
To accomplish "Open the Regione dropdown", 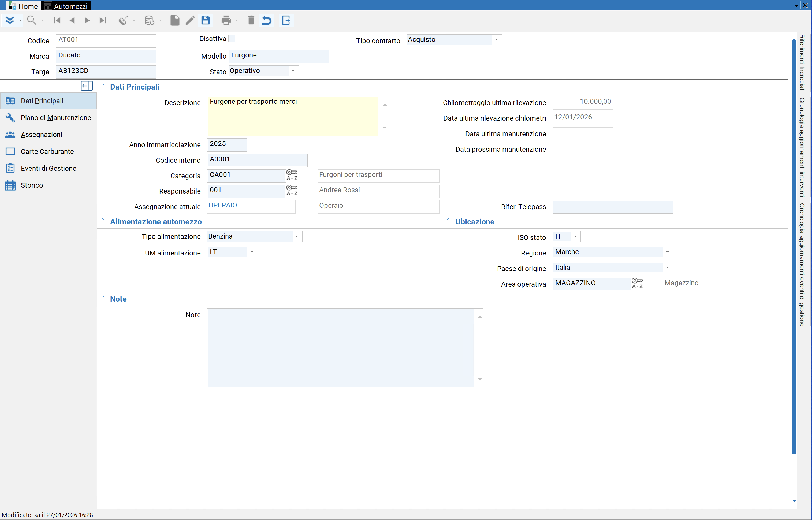I will pyautogui.click(x=668, y=252).
